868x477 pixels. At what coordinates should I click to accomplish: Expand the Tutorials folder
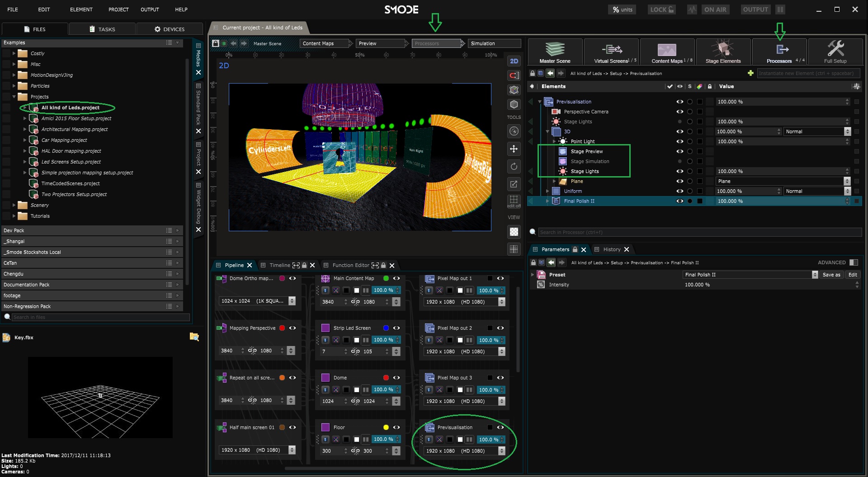(x=14, y=216)
